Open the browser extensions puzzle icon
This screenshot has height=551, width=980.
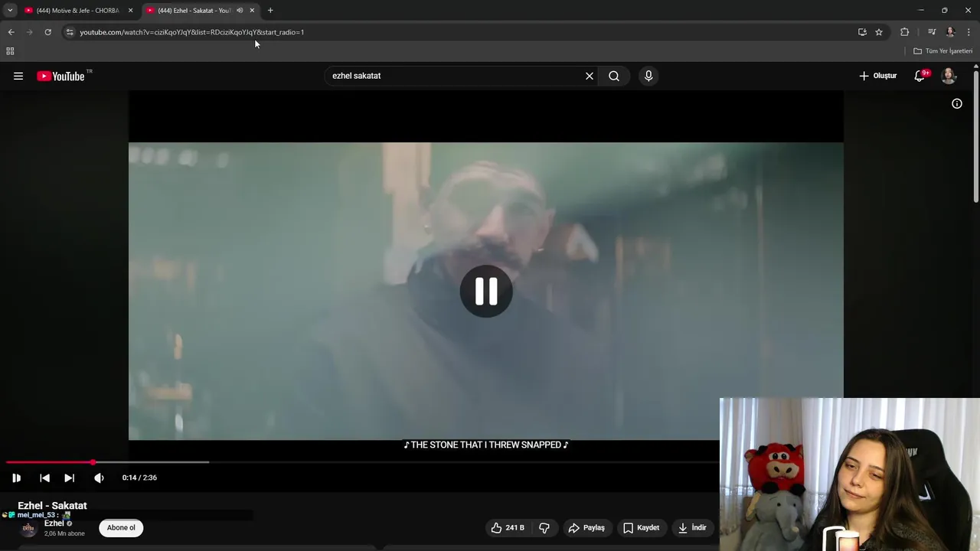[x=904, y=32]
